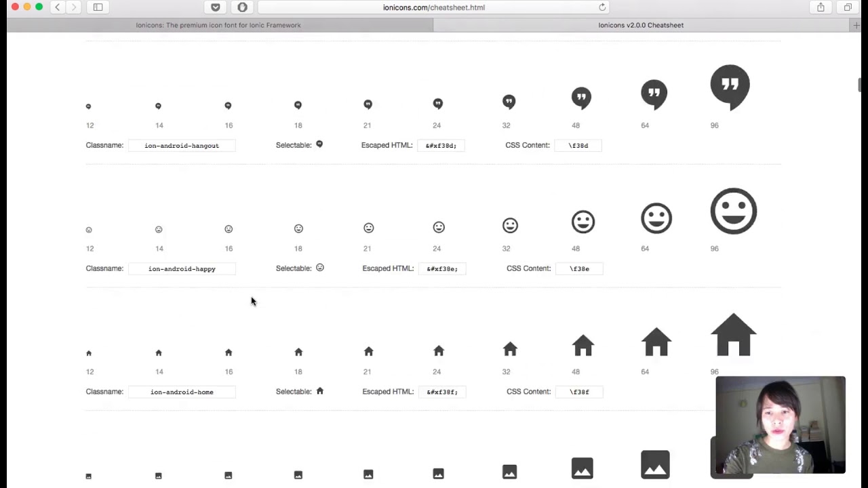Click the selectable hangout icon in first row

(319, 144)
